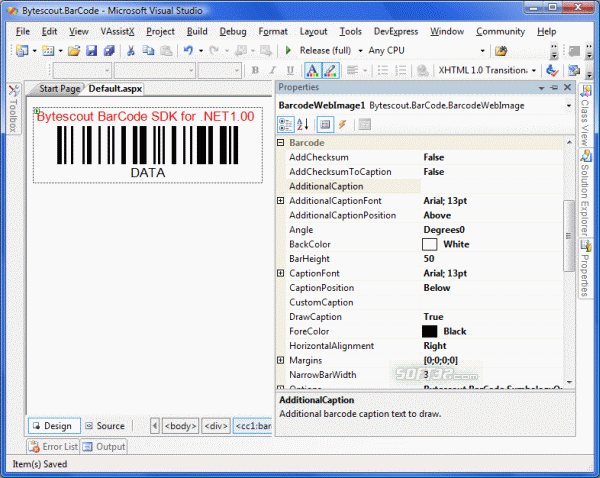Open the solution configuration Release (full) dropdown
The width and height of the screenshot is (600, 478).
(360, 51)
